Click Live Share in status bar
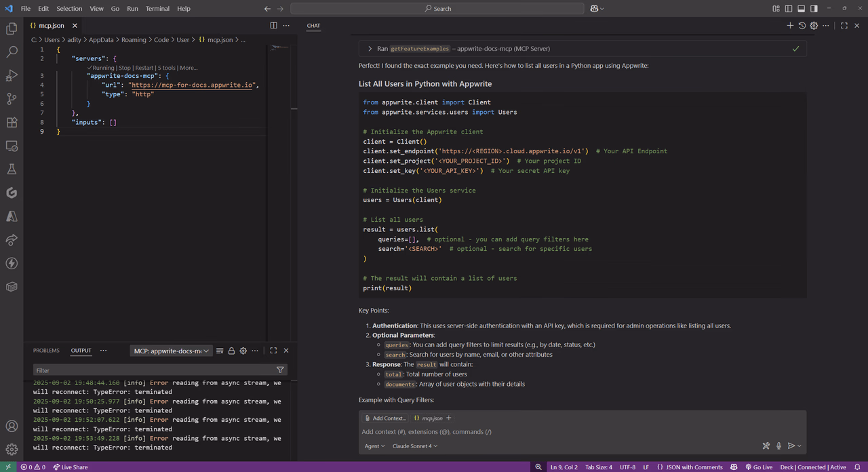 pyautogui.click(x=70, y=467)
